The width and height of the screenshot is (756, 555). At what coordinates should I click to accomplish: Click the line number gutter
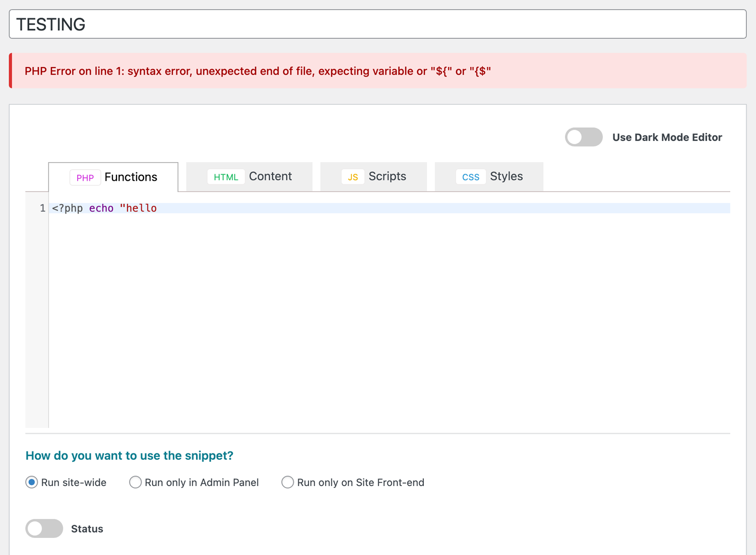38,207
